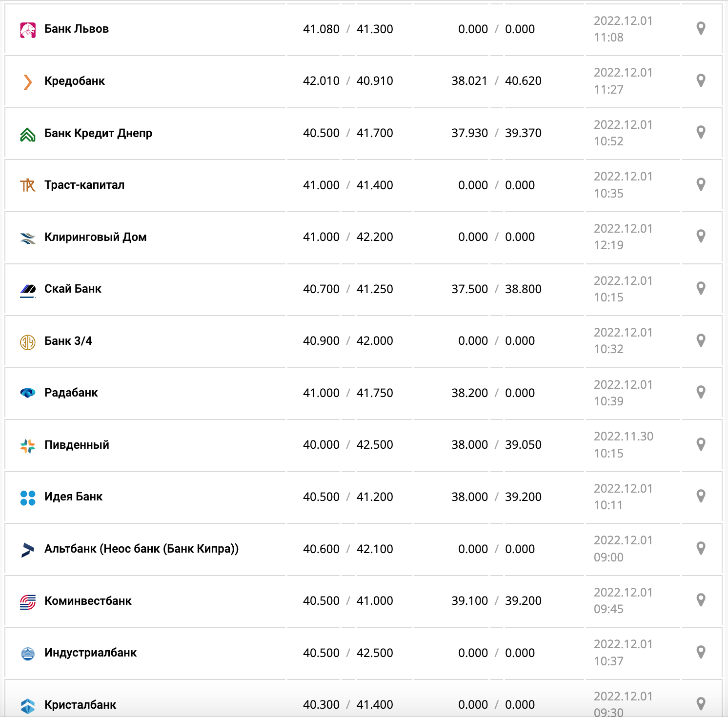Open the Банк Львов bank link
728x717 pixels.
click(76, 29)
